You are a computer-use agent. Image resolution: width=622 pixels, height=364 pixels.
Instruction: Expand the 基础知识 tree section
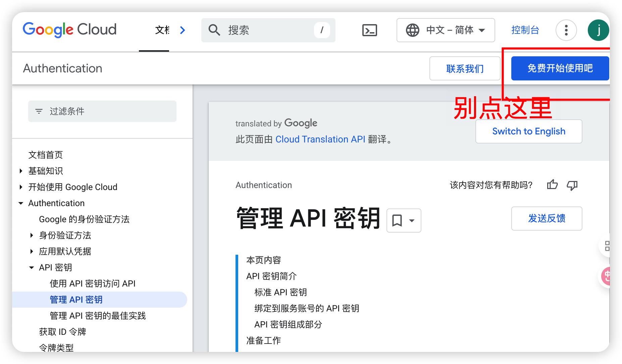pyautogui.click(x=21, y=171)
